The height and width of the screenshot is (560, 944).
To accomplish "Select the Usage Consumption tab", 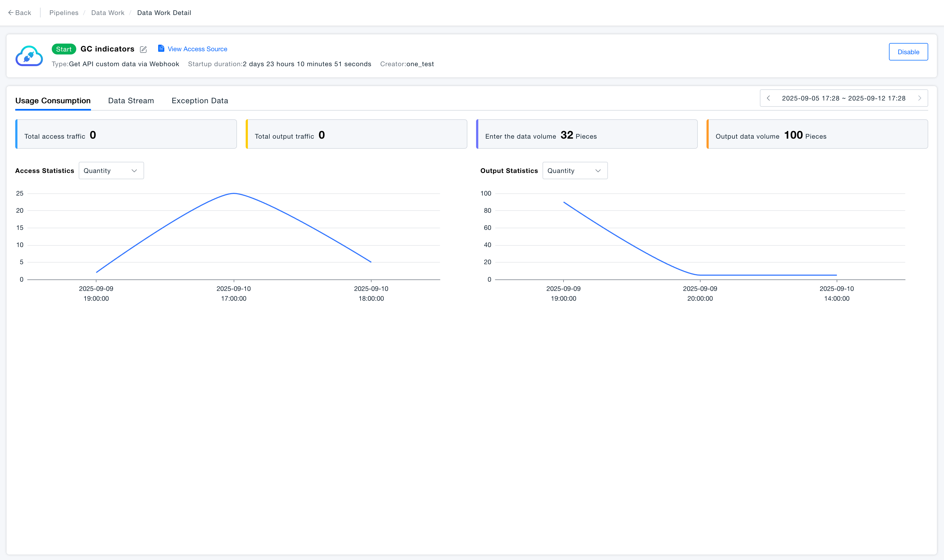I will [x=53, y=101].
